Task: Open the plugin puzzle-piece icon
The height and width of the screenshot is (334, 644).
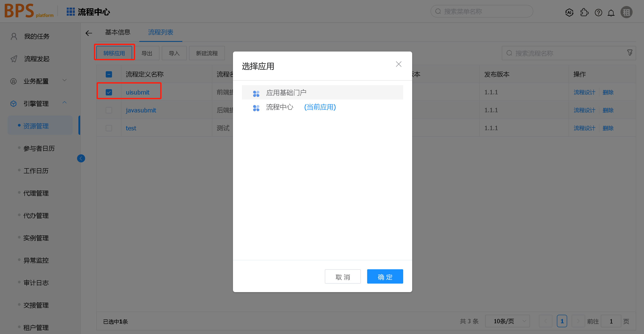Action: click(x=584, y=12)
